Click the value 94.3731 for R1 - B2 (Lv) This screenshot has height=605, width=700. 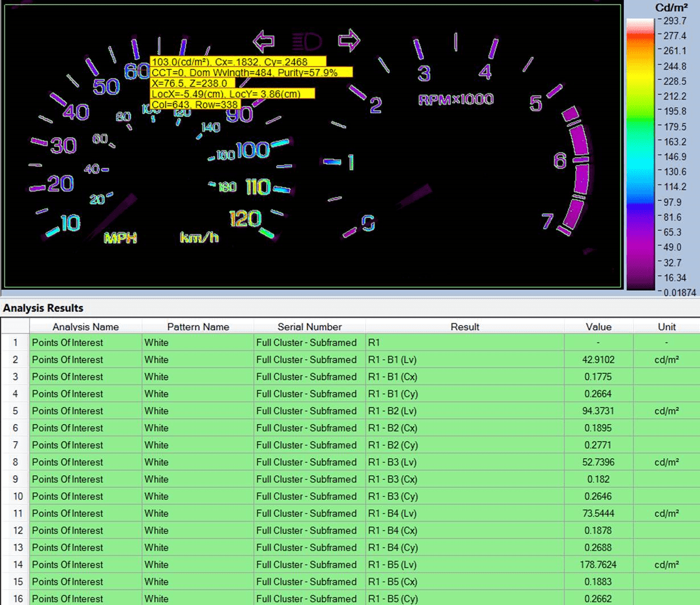[596, 410]
